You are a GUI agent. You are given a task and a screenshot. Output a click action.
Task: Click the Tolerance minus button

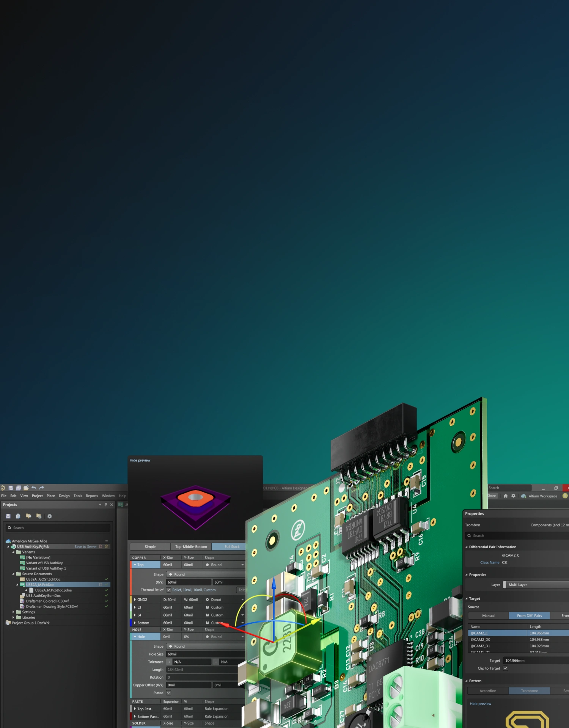216,662
